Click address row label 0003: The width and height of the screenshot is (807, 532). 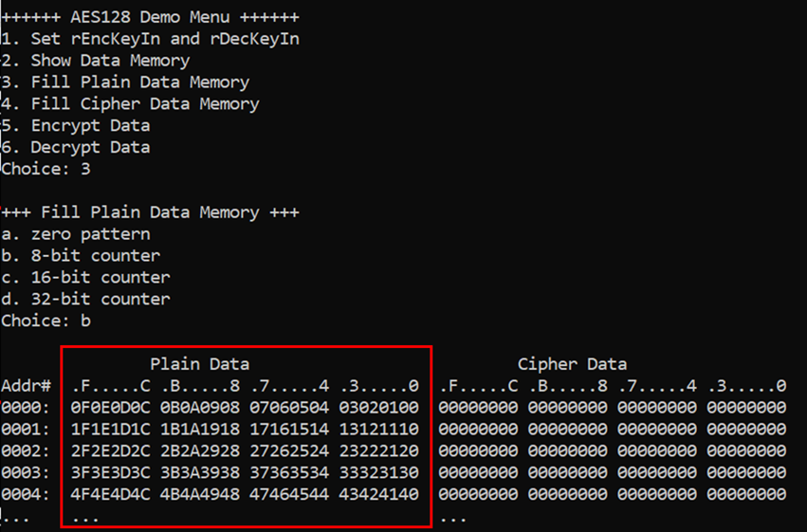click(x=26, y=473)
